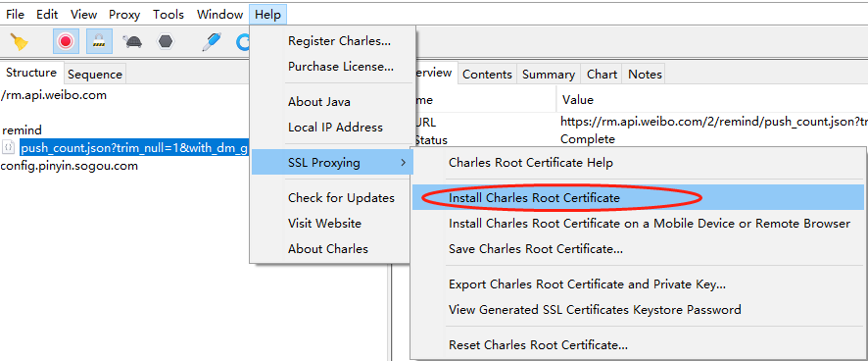Show Local IP Address

331,128
